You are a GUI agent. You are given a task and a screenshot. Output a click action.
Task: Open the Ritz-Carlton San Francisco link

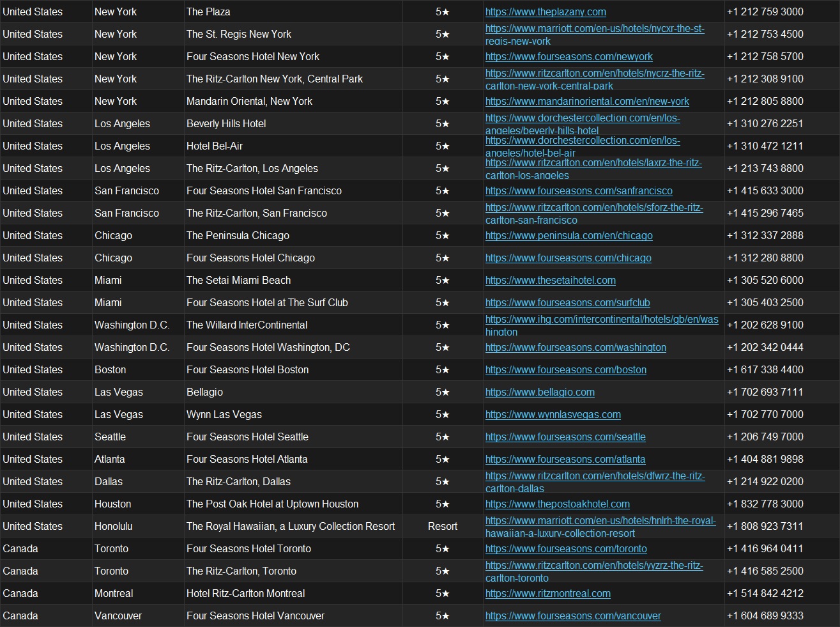pyautogui.click(x=594, y=213)
